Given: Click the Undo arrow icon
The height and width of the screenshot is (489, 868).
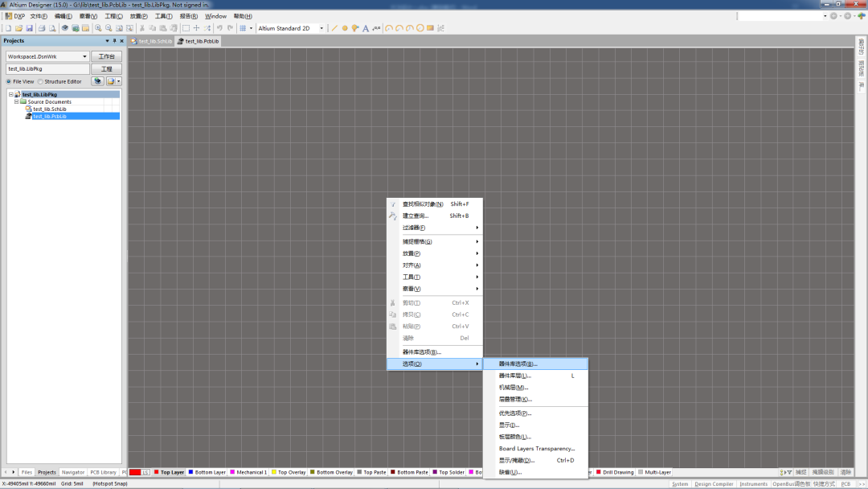Looking at the screenshot, I should pos(219,28).
